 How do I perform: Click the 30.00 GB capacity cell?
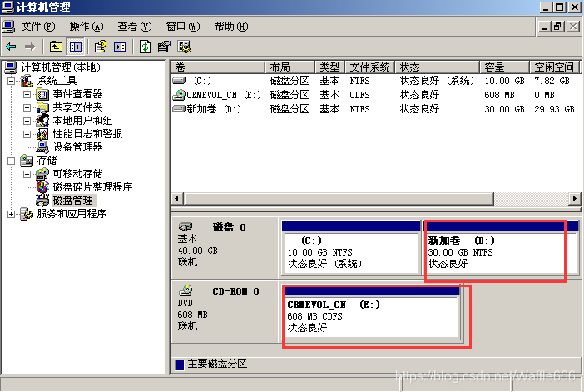click(504, 109)
